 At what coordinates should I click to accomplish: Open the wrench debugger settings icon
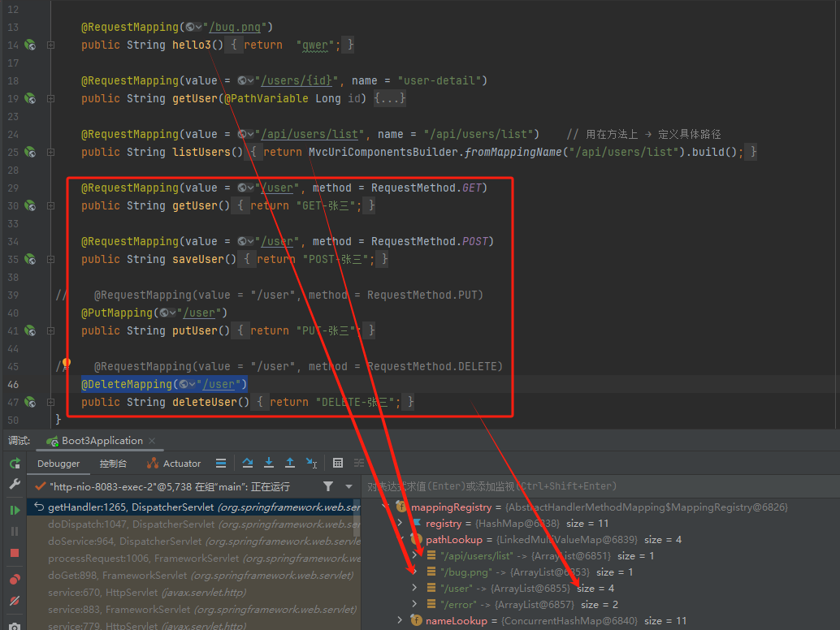coord(15,485)
